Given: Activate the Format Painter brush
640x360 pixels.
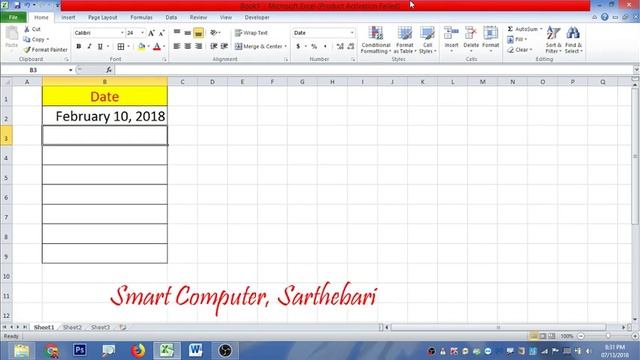Looking at the screenshot, I should 27,49.
